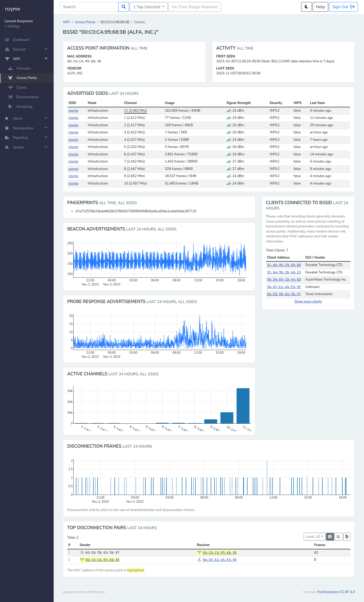Click the Monitoring shield icon
Screen dimensions: 364x602
(10, 107)
